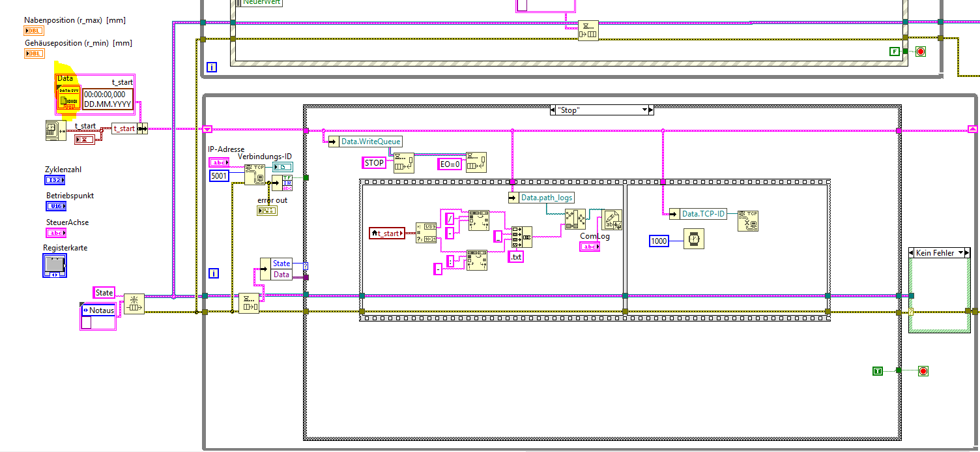Viewport: 980px width, 452px height.
Task: Select the Betriebspunkt U16 terminal
Action: [56, 206]
